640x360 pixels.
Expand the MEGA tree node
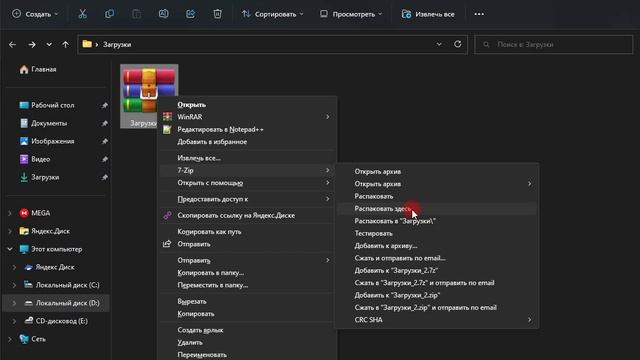point(10,213)
